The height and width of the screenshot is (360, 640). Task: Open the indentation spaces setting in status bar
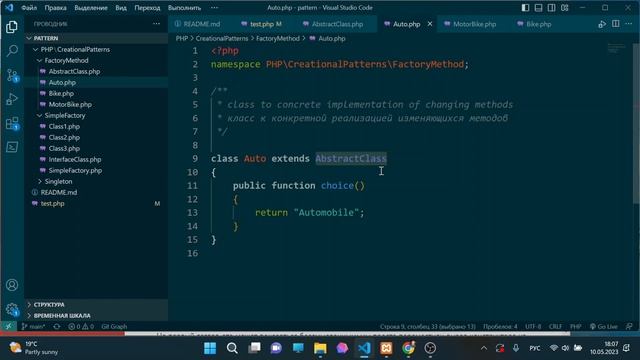(500, 327)
